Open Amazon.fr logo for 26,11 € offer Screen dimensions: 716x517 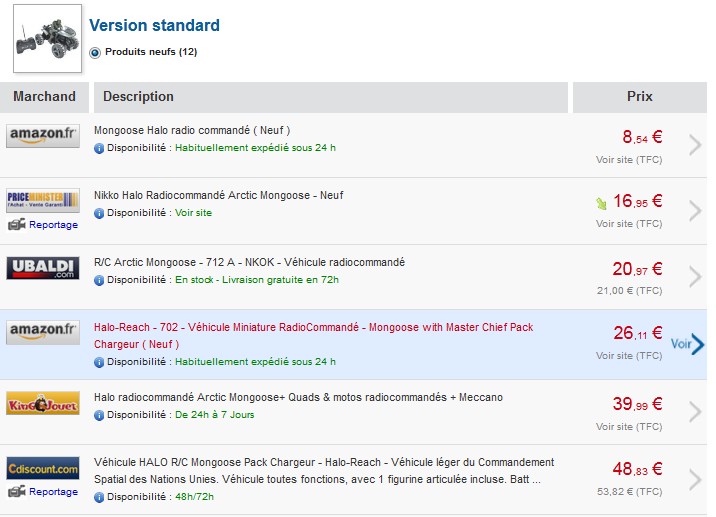(x=43, y=332)
